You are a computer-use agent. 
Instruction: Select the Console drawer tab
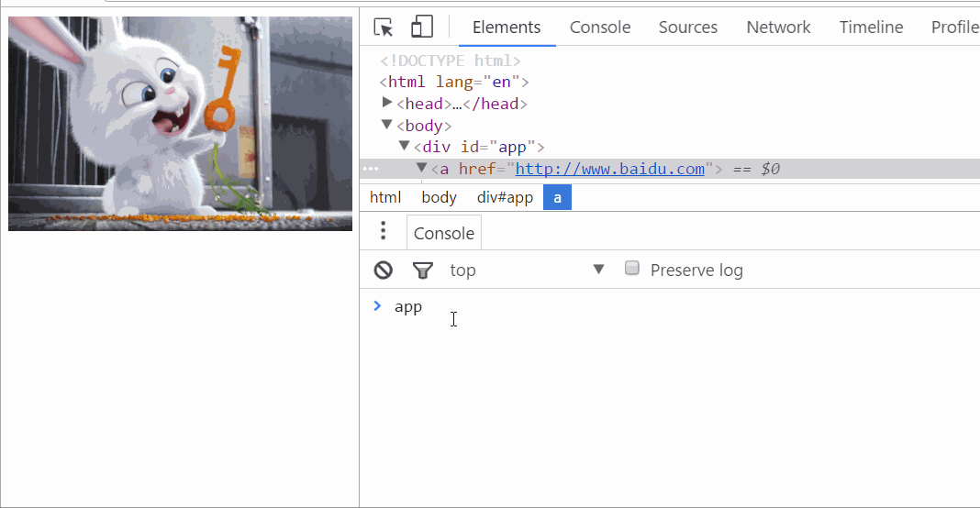pos(444,233)
